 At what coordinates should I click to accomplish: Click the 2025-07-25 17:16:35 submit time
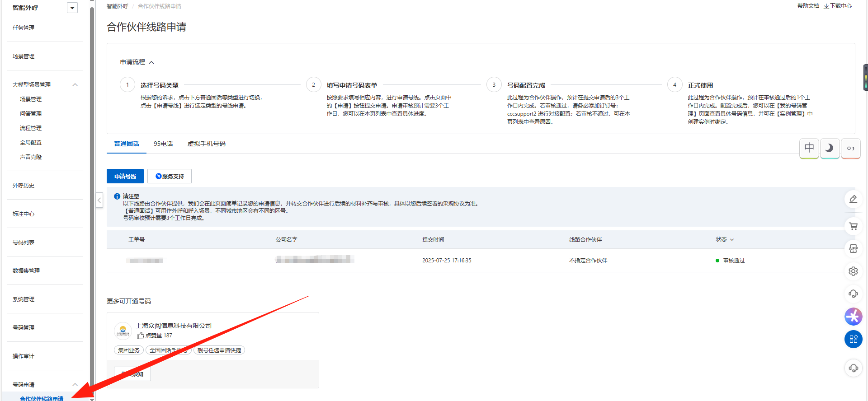pyautogui.click(x=447, y=261)
